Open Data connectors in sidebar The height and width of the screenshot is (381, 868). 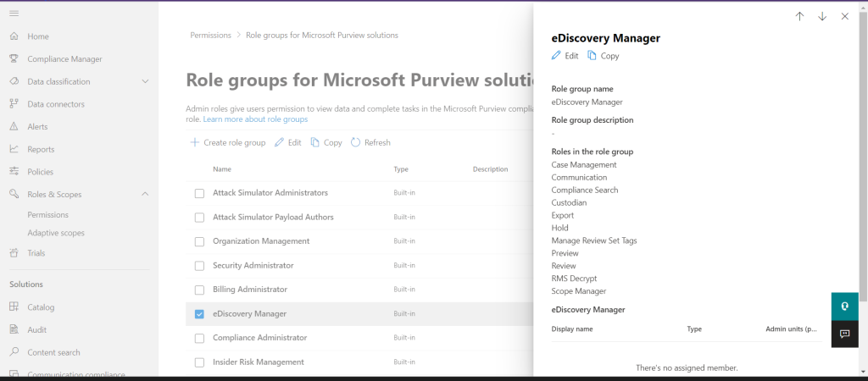click(56, 104)
